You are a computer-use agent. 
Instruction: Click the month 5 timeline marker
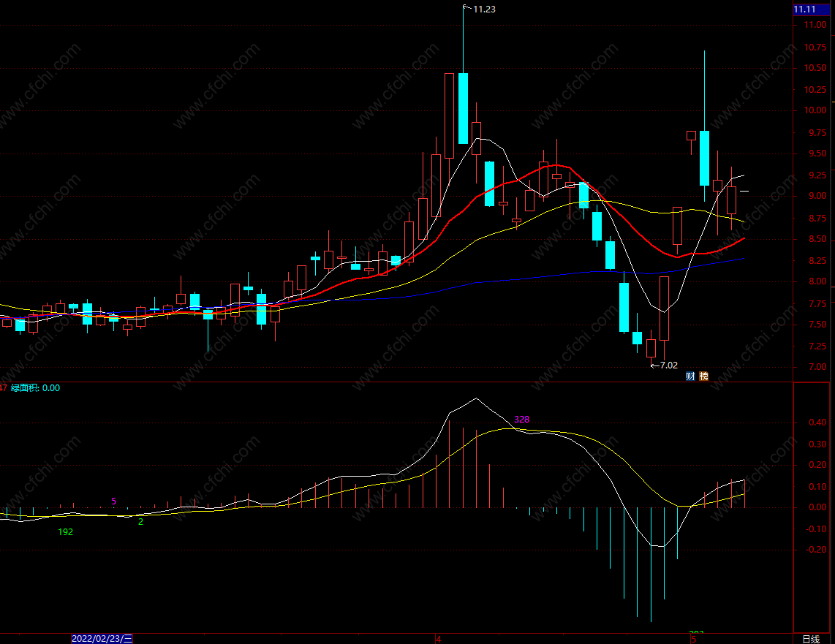click(693, 639)
